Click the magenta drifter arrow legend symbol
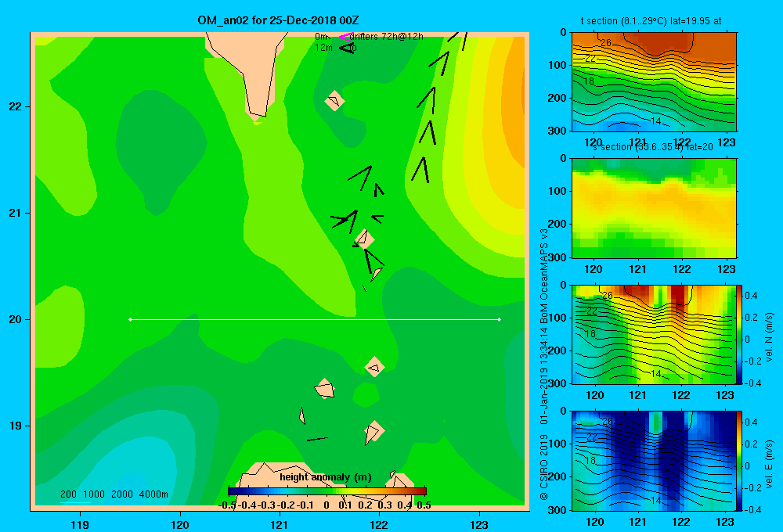783x532 pixels. pos(346,37)
